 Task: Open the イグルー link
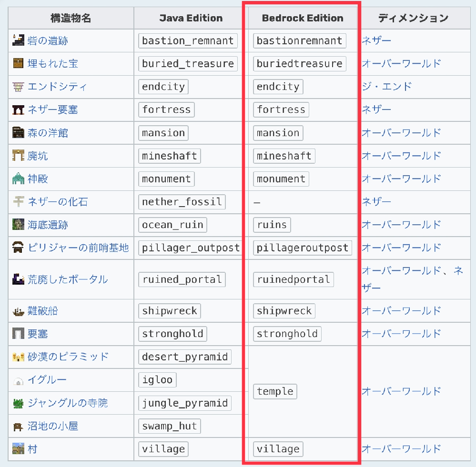pyautogui.click(x=47, y=380)
